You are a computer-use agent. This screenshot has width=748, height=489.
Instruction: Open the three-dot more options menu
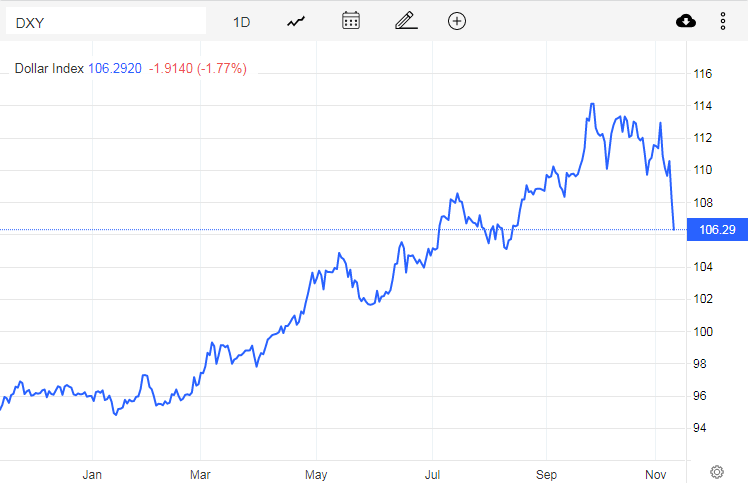723,21
